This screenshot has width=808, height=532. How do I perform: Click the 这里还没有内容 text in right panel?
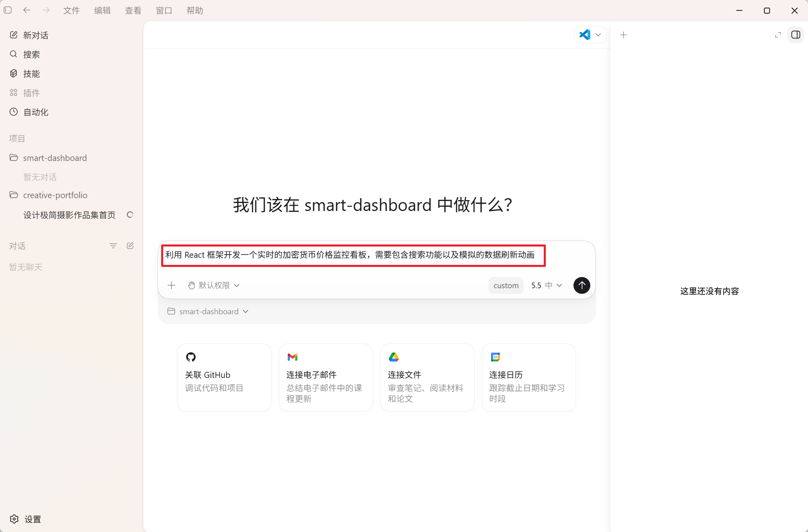tap(710, 291)
